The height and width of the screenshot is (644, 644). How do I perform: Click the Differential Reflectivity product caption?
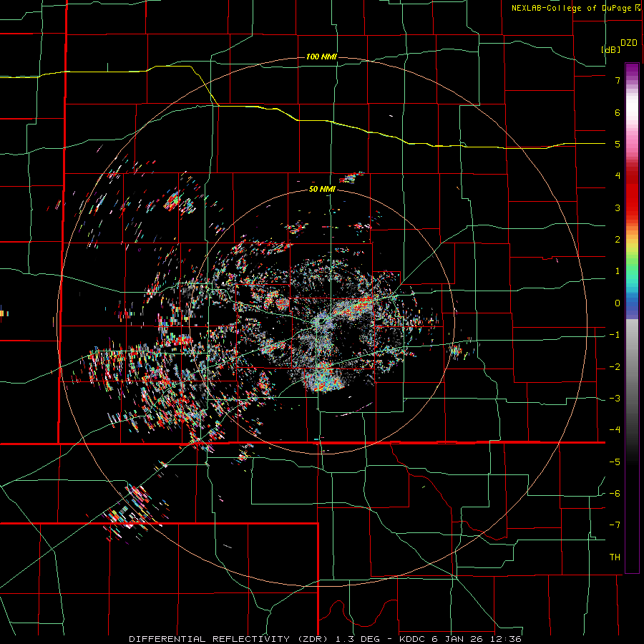click(x=325, y=639)
